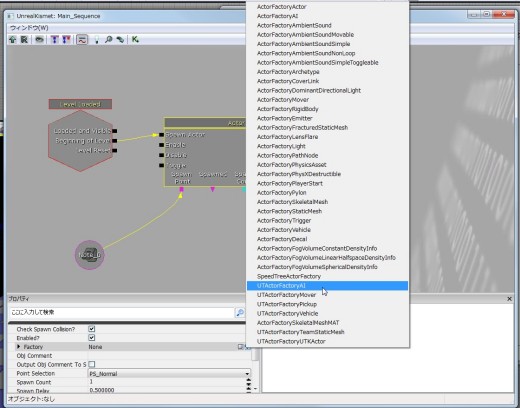Select the highlighted UTActorFactoryAI entry
The height and width of the screenshot is (408, 520).
coord(327,286)
